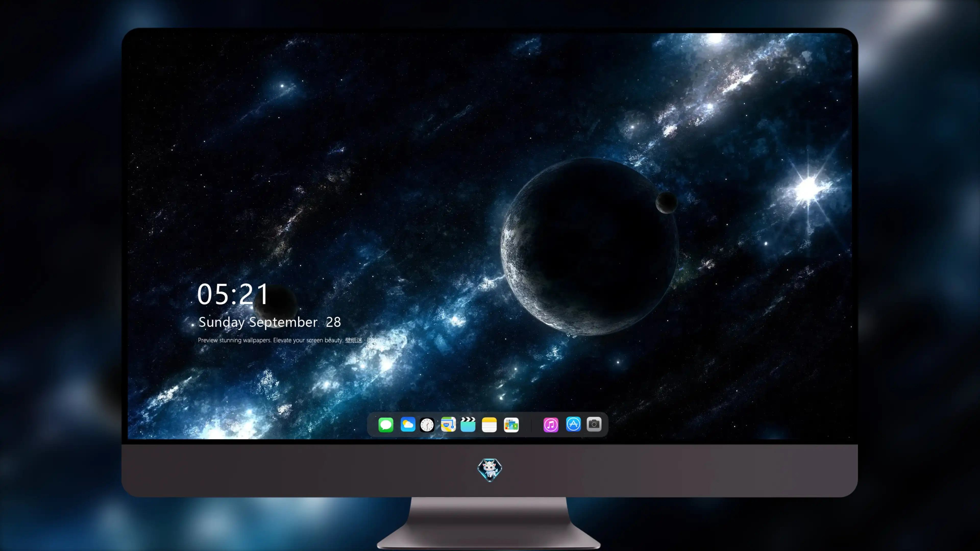Open the Clock app in dock
Image resolution: width=980 pixels, height=551 pixels.
[427, 425]
